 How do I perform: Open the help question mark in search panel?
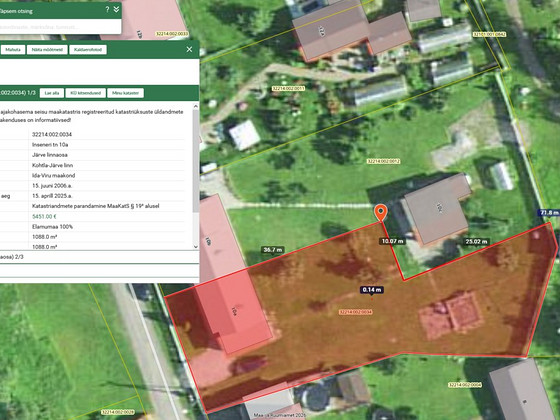coord(108,10)
